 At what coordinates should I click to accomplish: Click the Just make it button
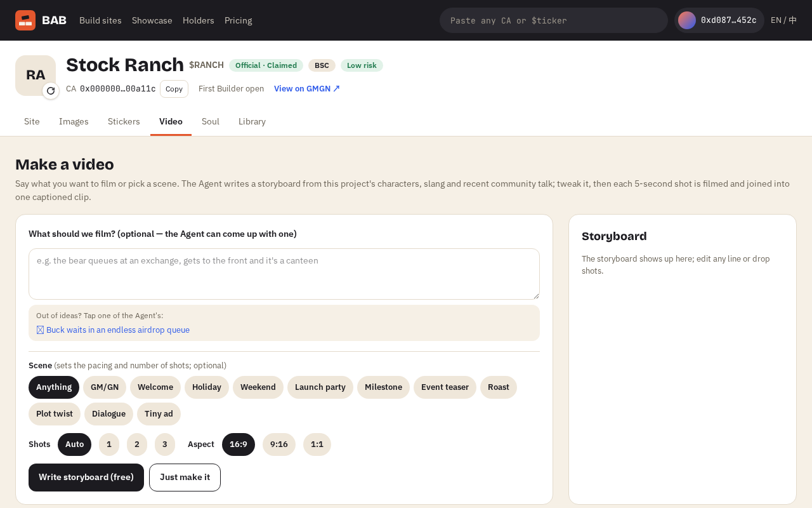pyautogui.click(x=185, y=478)
